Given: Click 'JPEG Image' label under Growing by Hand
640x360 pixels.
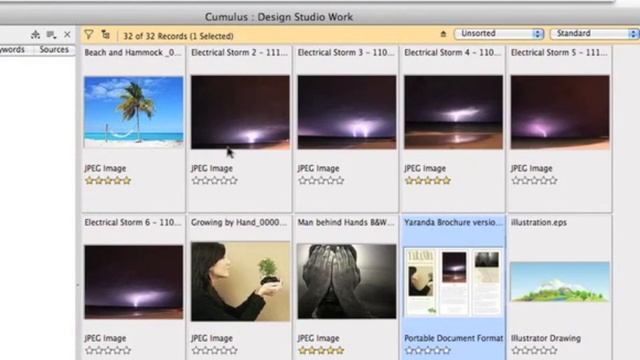Looking at the screenshot, I should tap(211, 338).
